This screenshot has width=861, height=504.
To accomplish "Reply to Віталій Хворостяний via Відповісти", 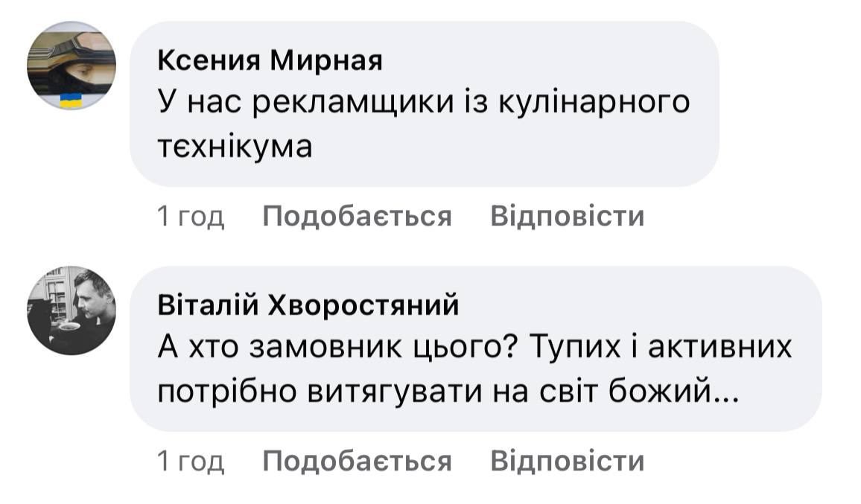I will [568, 461].
